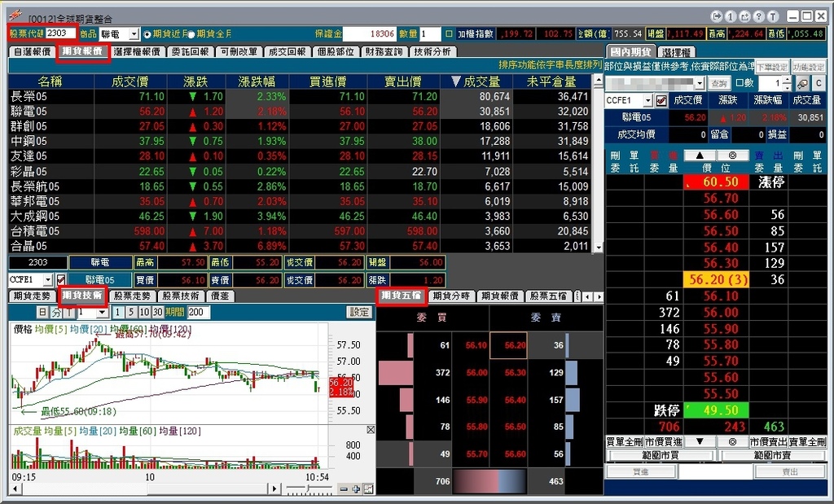Viewport: 834px width, 504px height.
Task: Sort by 成交量 column header
Action: coord(476,81)
